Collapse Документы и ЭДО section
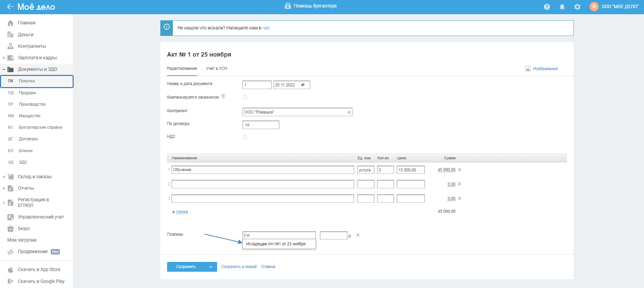644x288 pixels. point(4,69)
